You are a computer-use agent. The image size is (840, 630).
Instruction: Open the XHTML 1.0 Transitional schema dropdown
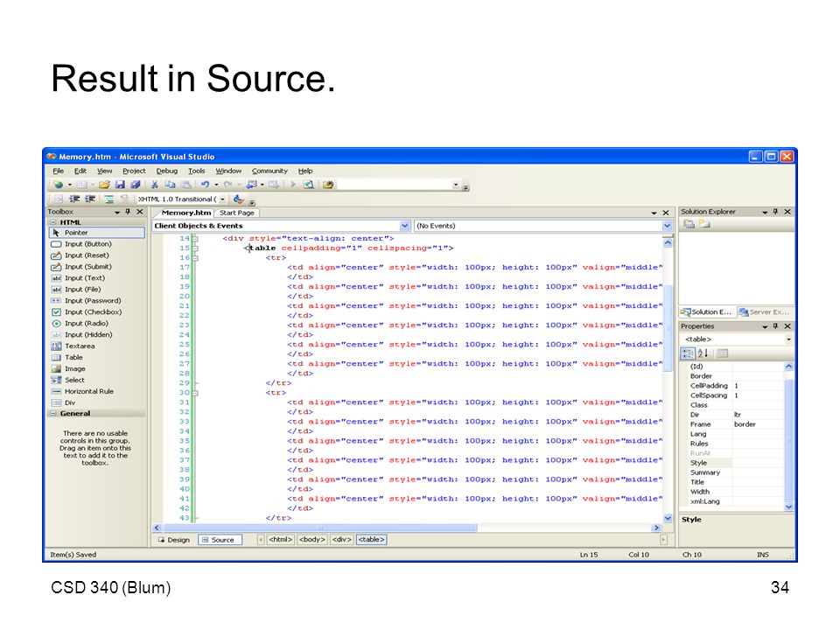point(222,199)
